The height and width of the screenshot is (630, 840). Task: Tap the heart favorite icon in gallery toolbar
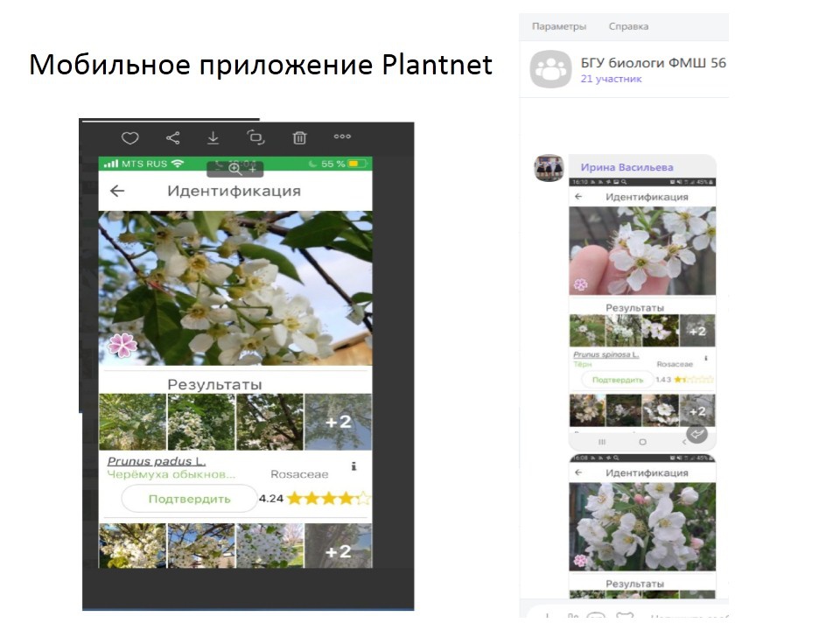[x=129, y=138]
